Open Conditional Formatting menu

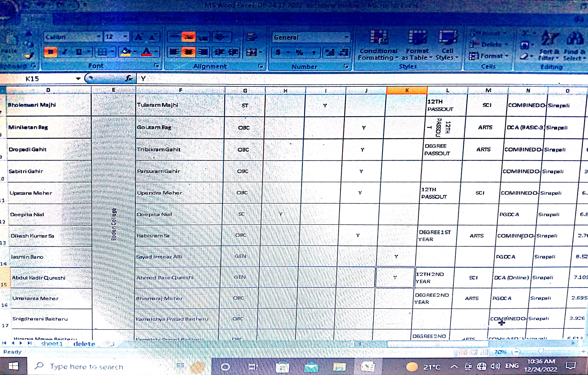tap(378, 46)
